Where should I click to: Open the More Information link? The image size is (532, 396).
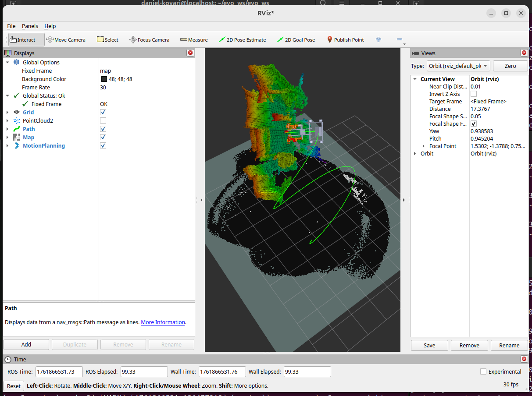163,322
